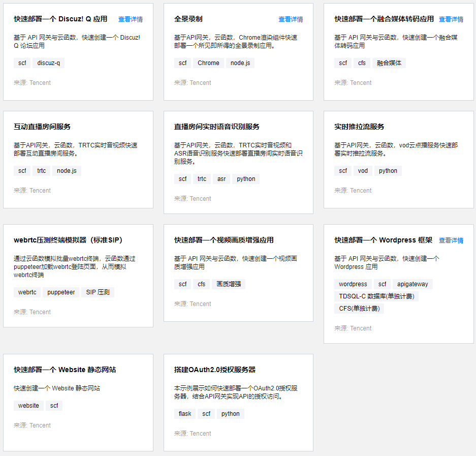Click 来源: Tencent in webrtc压测 card

click(x=32, y=312)
